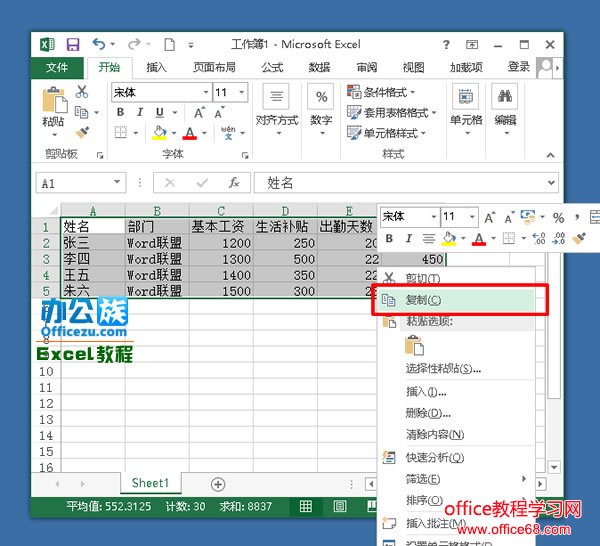This screenshot has height=546, width=600.
Task: Click the Name Box showing A1
Action: point(81,183)
